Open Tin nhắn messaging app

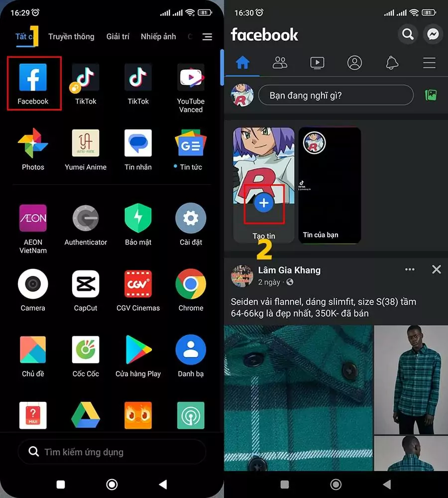tap(138, 143)
